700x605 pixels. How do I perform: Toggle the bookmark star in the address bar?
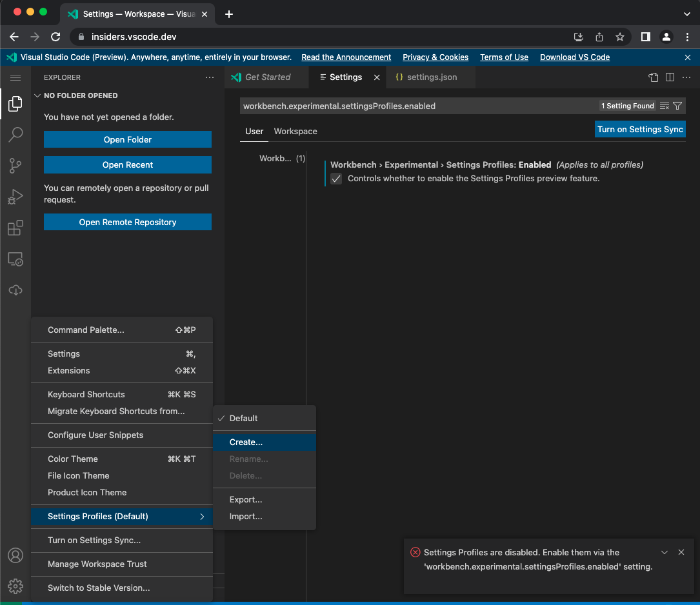(619, 37)
